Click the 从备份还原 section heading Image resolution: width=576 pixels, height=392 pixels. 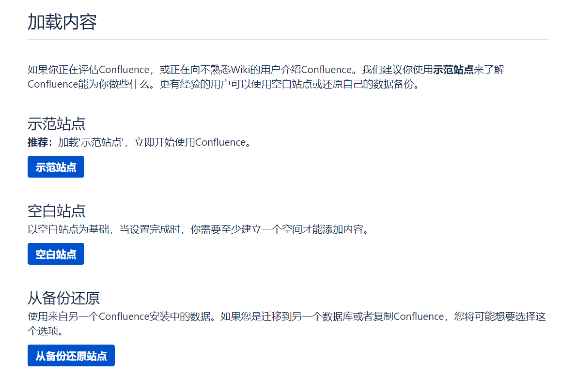tap(63, 298)
